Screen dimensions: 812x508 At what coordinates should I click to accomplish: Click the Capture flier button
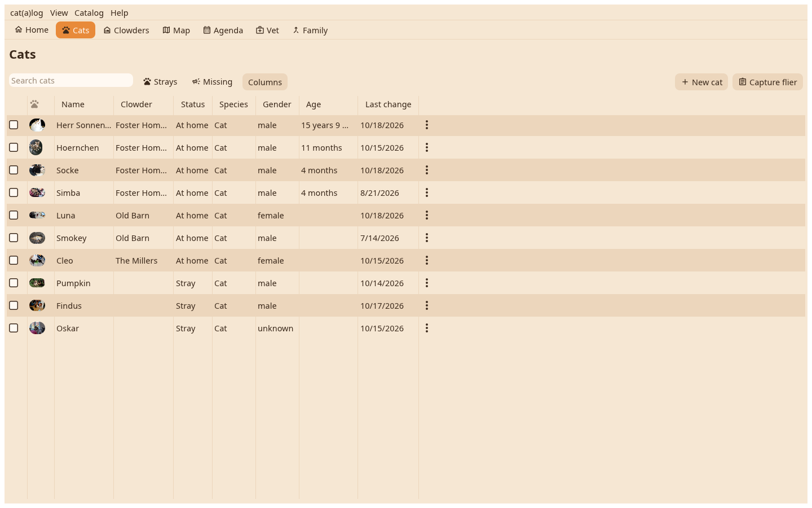(x=767, y=82)
